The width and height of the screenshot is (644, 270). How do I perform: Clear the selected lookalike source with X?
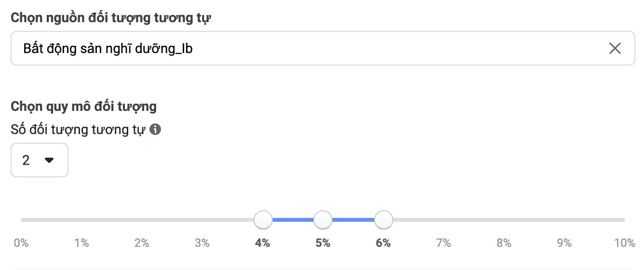615,48
